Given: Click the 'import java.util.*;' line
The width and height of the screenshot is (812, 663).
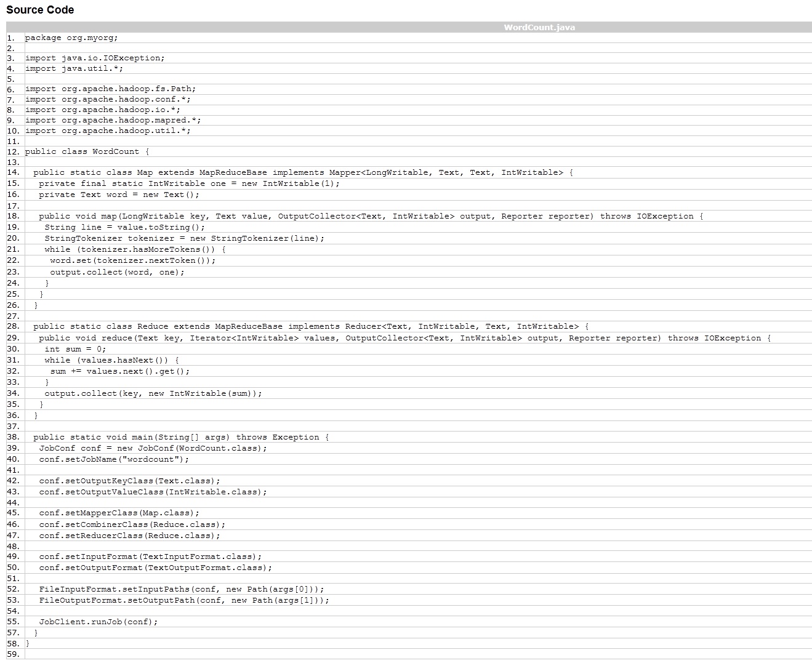Looking at the screenshot, I should 74,68.
